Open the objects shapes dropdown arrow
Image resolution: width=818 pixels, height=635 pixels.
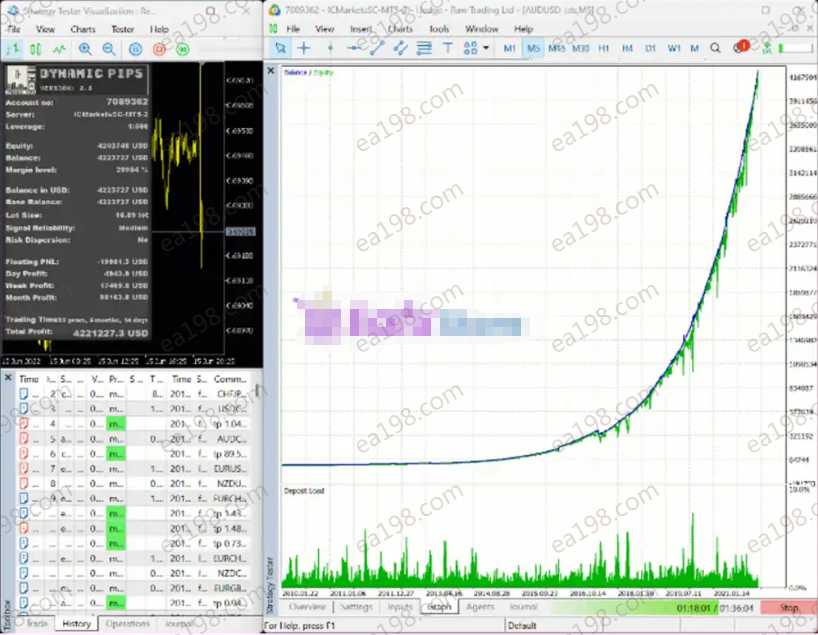(486, 48)
